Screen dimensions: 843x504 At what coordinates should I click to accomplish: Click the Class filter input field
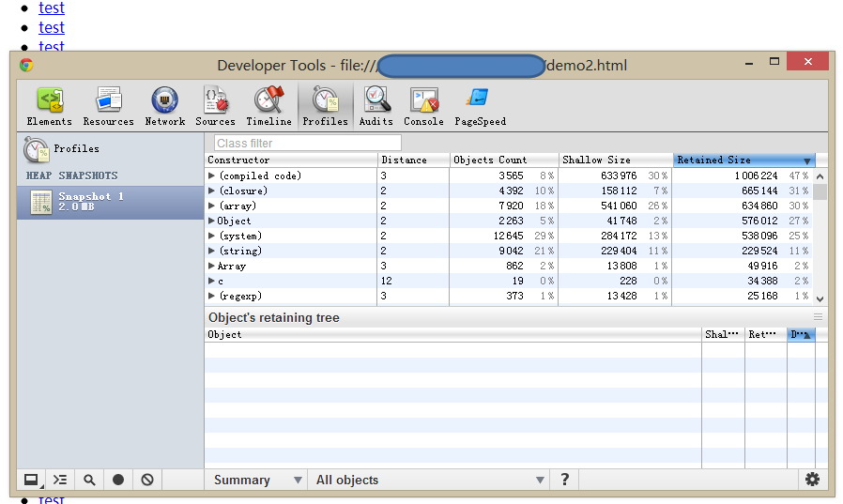pos(307,143)
